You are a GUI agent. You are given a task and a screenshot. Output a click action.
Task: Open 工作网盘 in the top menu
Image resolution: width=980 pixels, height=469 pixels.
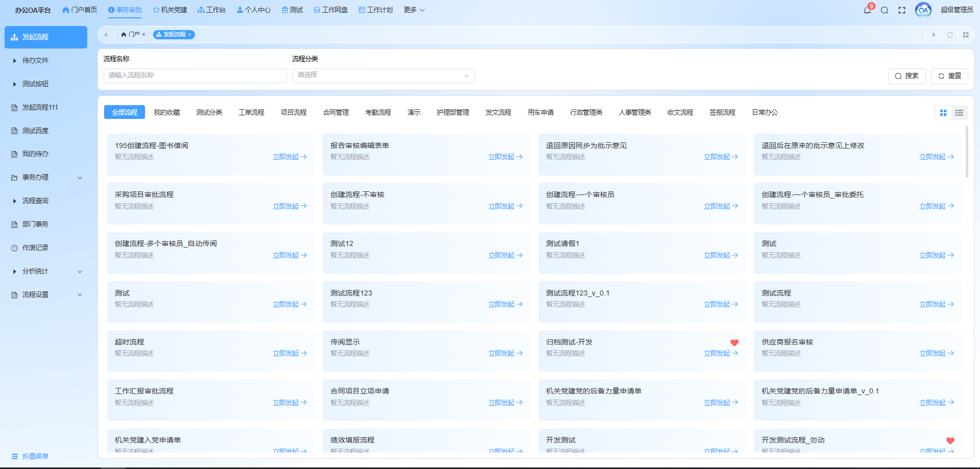(x=331, y=10)
